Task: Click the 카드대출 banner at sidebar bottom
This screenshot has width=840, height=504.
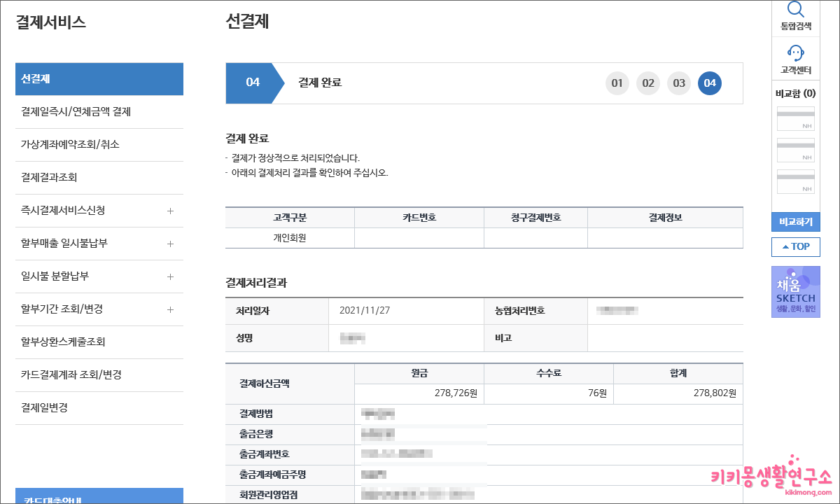Action: coord(99,496)
